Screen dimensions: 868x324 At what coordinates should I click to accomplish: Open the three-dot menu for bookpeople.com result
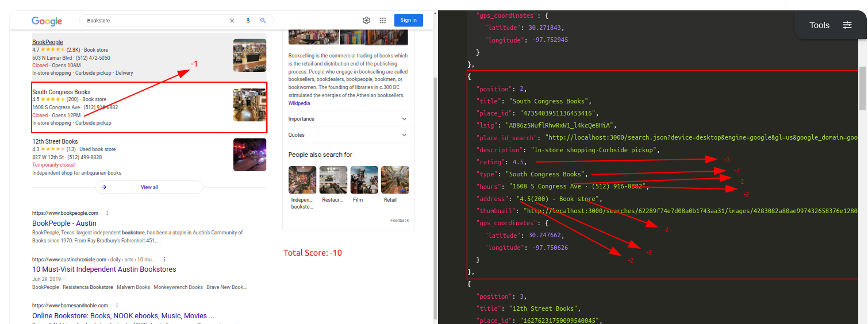[x=107, y=213]
